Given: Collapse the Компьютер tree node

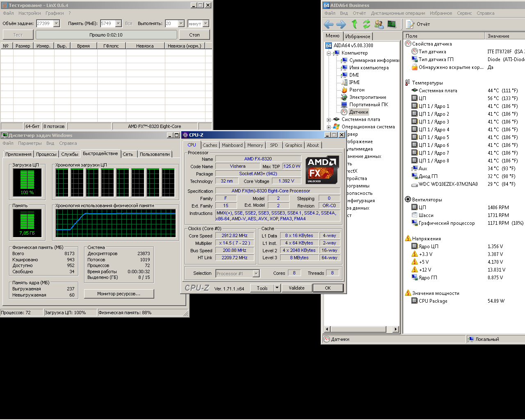Looking at the screenshot, I should pyautogui.click(x=329, y=53).
